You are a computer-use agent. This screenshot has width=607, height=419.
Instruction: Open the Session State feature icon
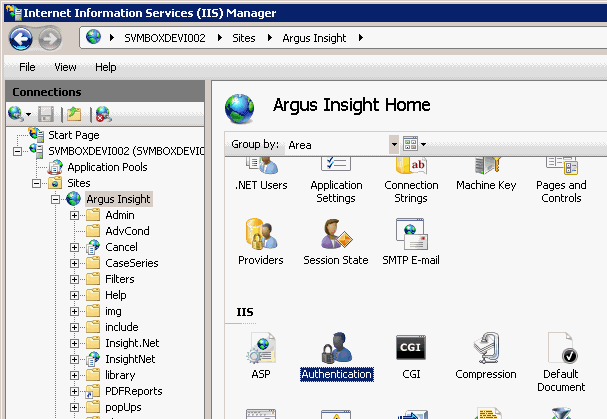336,242
